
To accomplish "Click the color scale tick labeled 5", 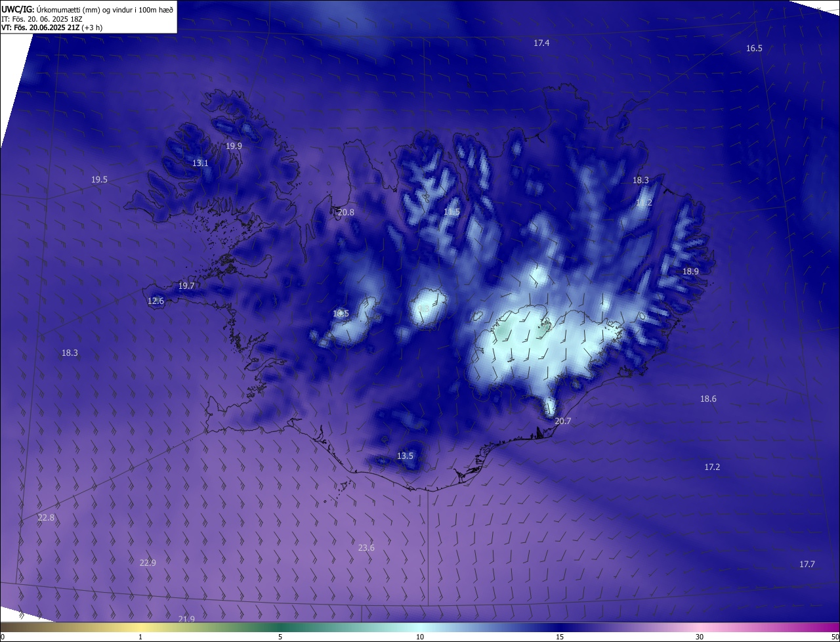I will [x=280, y=637].
